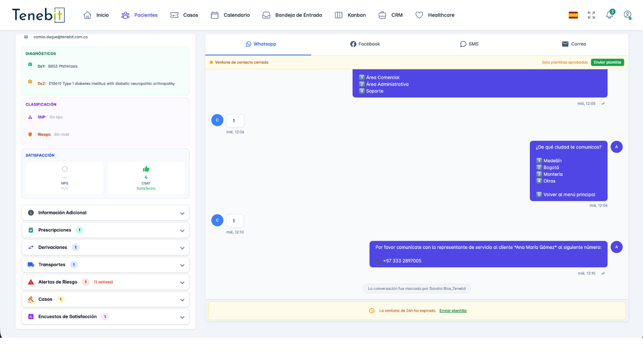Image resolution: width=643 pixels, height=364 pixels.
Task: Click the conversation marked by Sandra Rios notice
Action: [x=417, y=289]
